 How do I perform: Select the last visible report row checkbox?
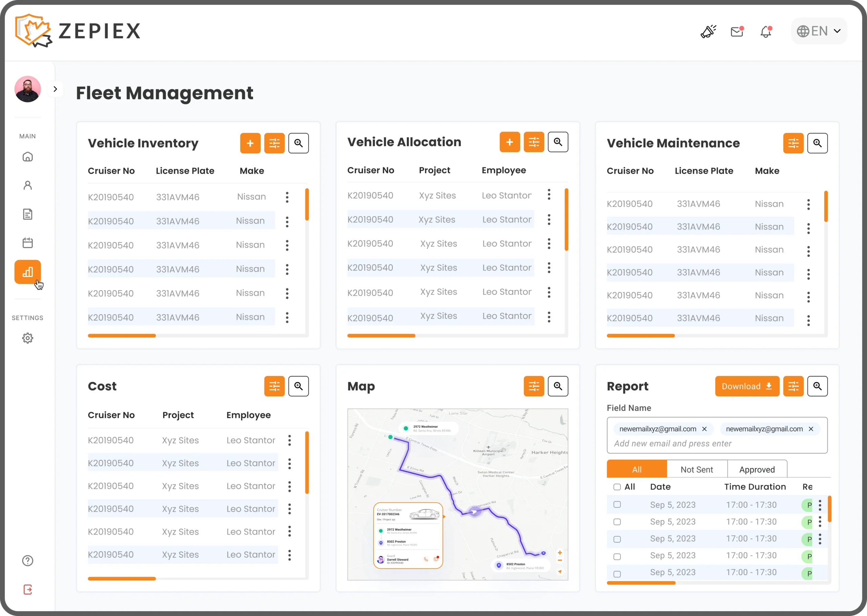pos(617,574)
